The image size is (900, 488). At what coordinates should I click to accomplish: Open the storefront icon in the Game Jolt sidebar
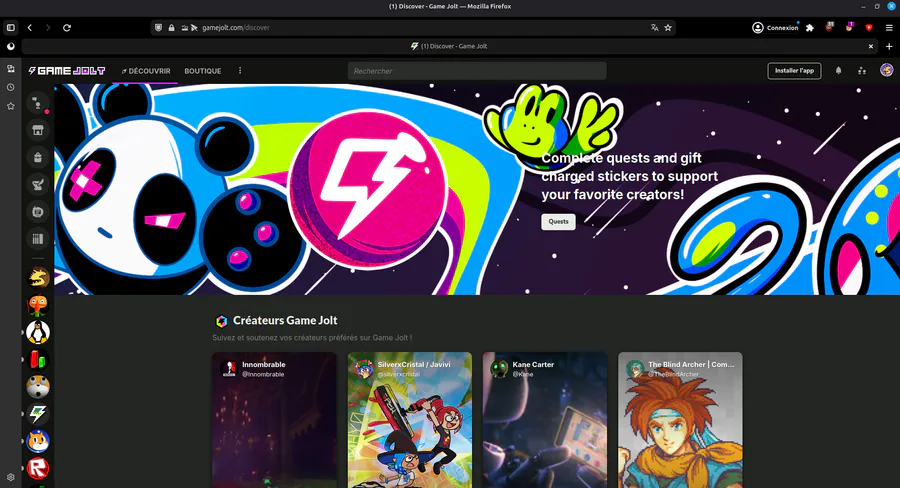pyautogui.click(x=38, y=130)
